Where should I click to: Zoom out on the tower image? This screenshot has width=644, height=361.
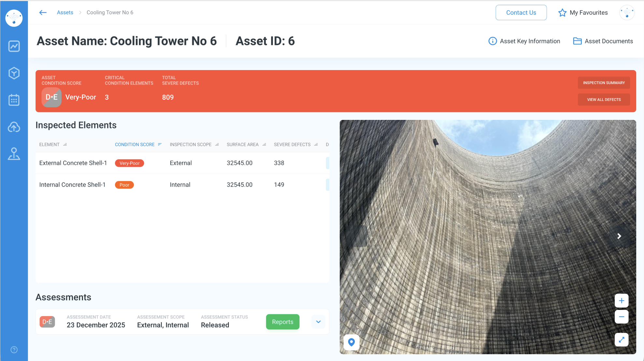tap(621, 317)
